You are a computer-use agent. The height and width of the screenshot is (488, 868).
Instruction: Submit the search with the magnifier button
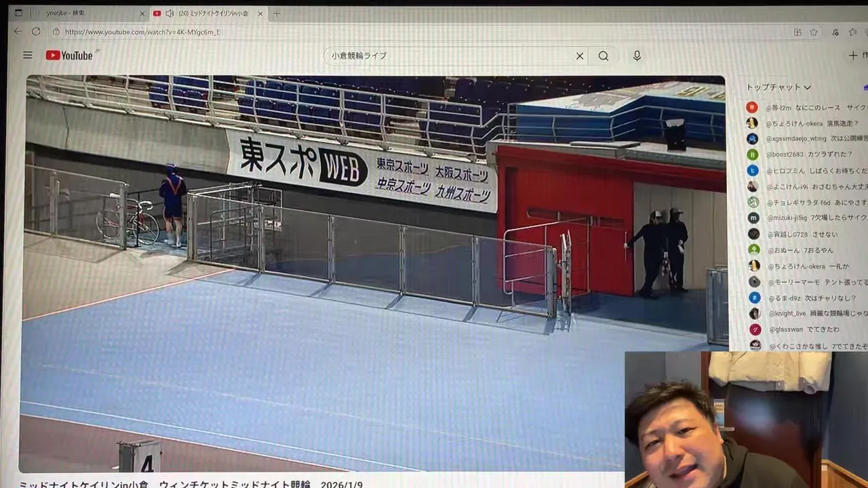point(604,56)
